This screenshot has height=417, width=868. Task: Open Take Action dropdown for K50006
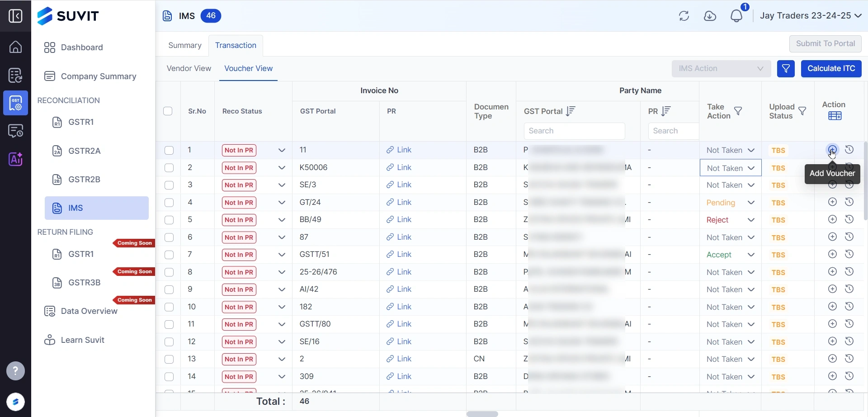[x=731, y=168]
